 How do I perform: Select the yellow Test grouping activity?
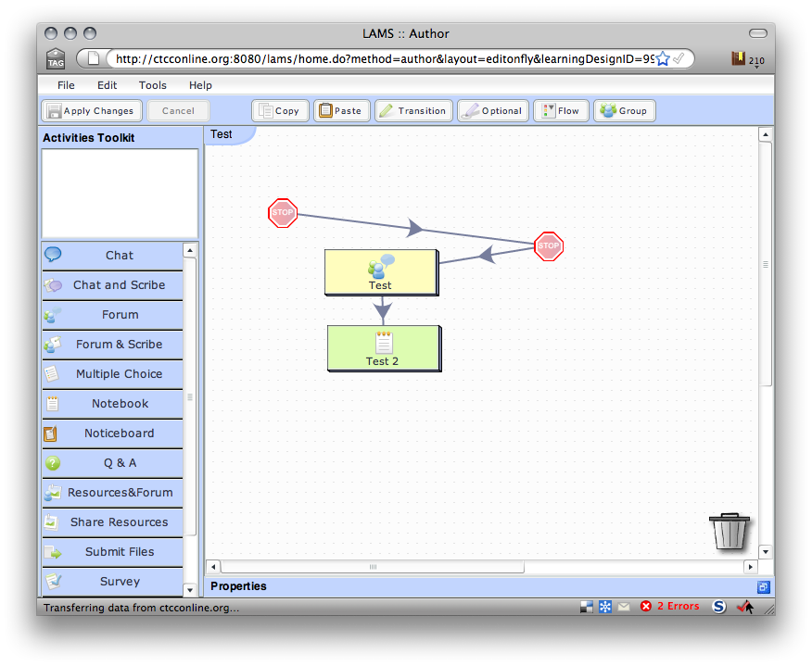click(x=380, y=271)
